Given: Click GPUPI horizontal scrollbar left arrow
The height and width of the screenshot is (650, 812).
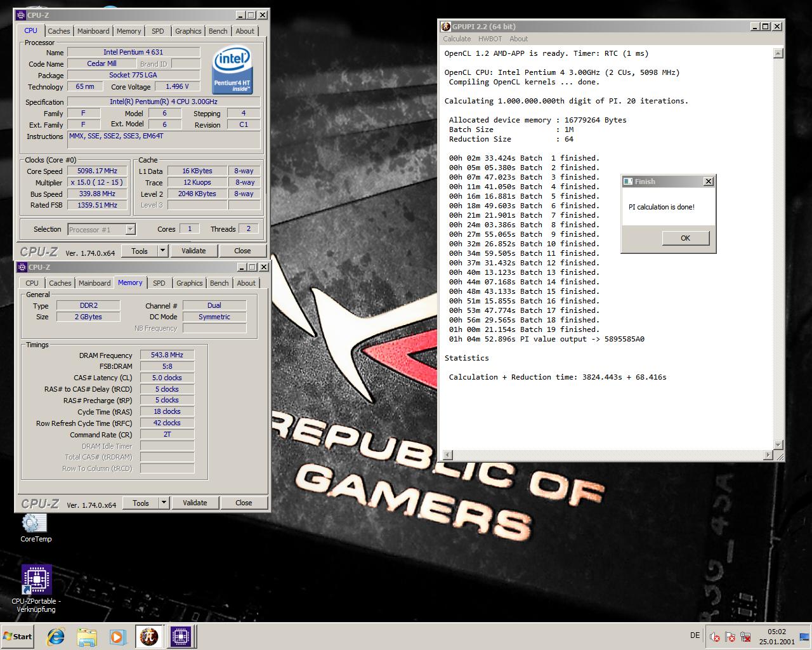Looking at the screenshot, I should (448, 454).
